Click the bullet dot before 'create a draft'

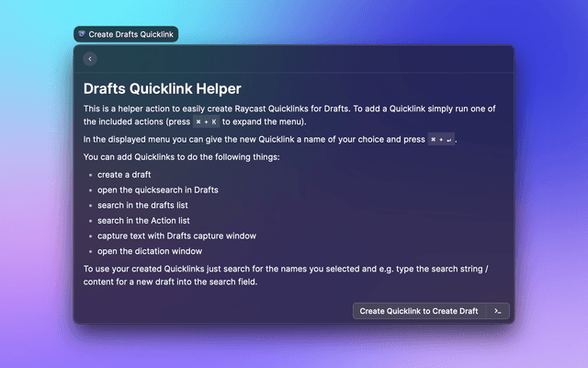pos(90,175)
